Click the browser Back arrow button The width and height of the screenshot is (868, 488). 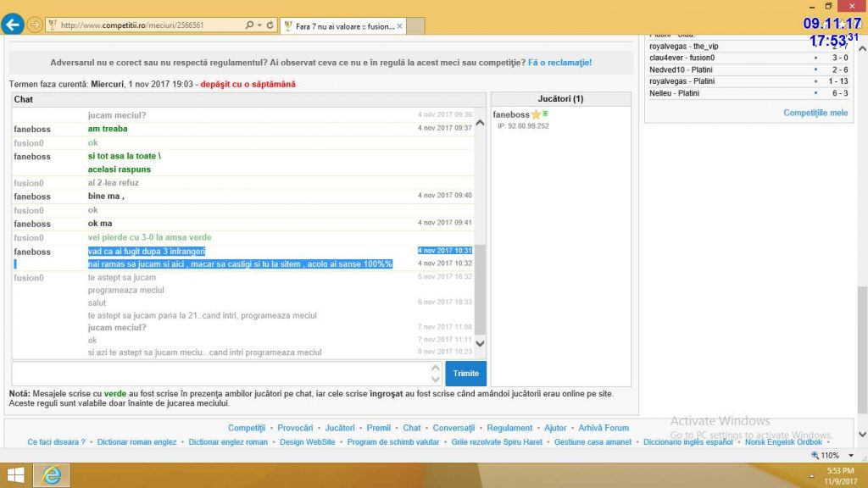[x=13, y=25]
